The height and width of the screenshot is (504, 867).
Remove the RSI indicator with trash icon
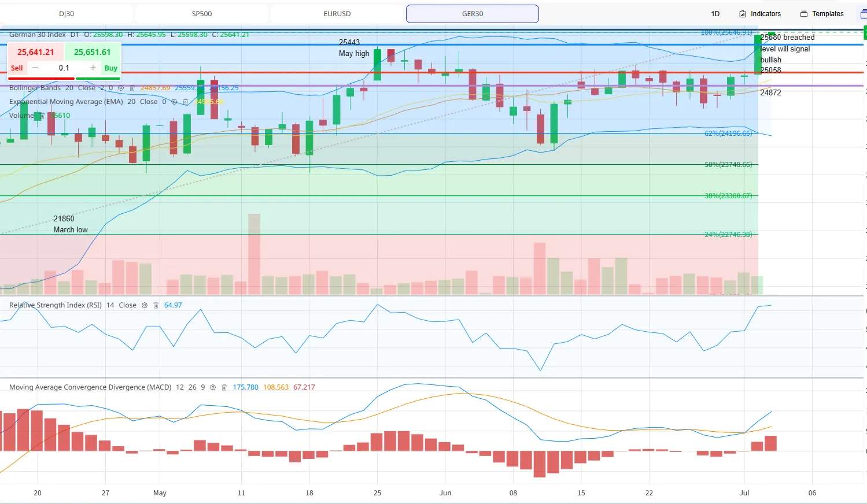click(156, 305)
